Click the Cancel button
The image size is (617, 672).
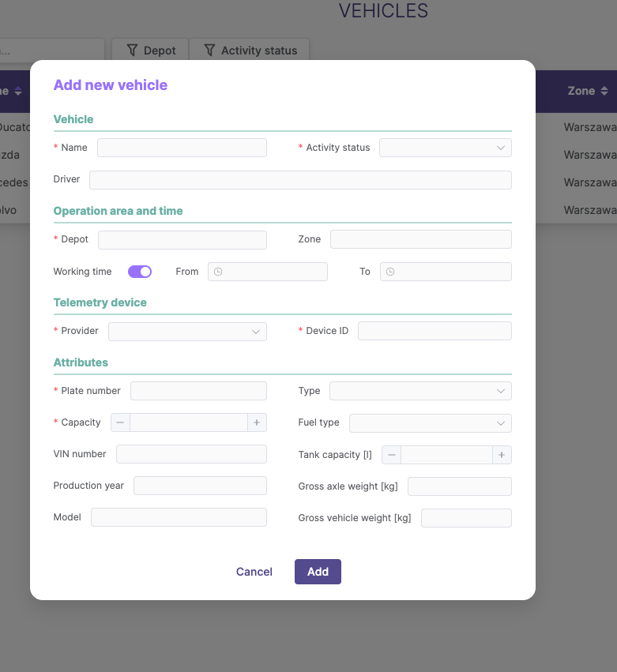pyautogui.click(x=254, y=572)
